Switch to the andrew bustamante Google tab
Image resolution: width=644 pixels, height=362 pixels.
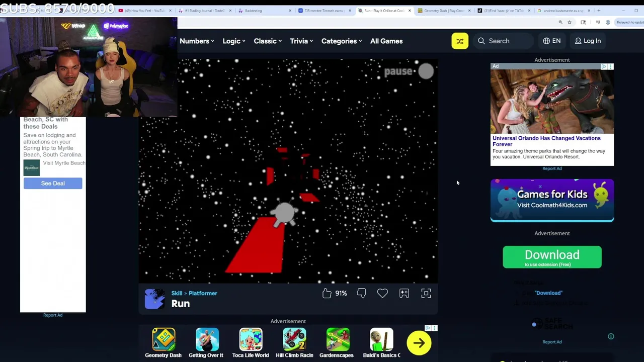point(564,11)
